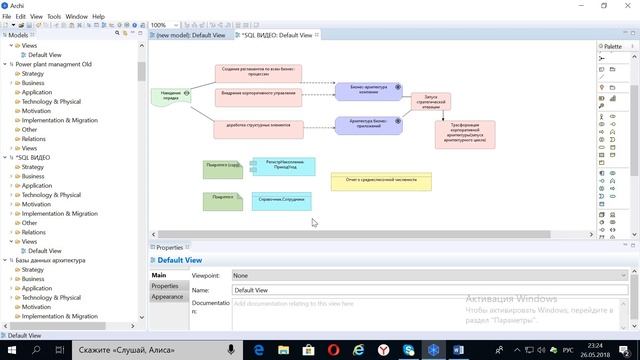Open File Explorer from the taskbar
The image size is (640, 360).
pos(284,350)
